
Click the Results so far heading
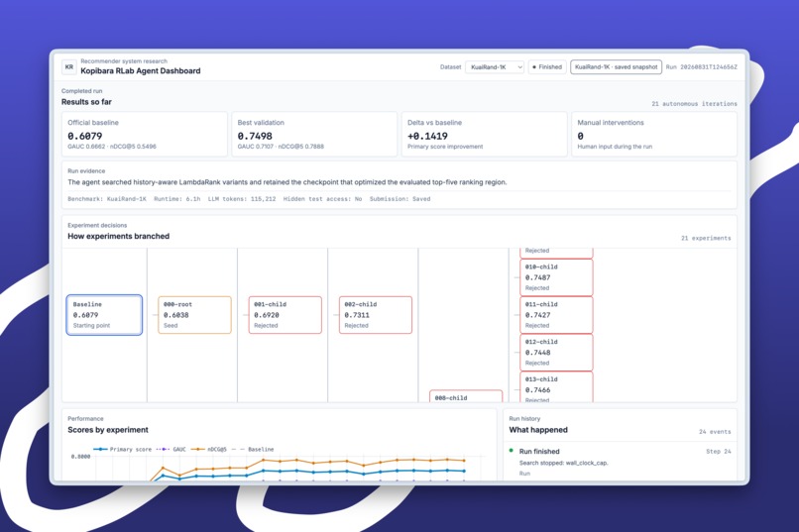[x=86, y=102]
